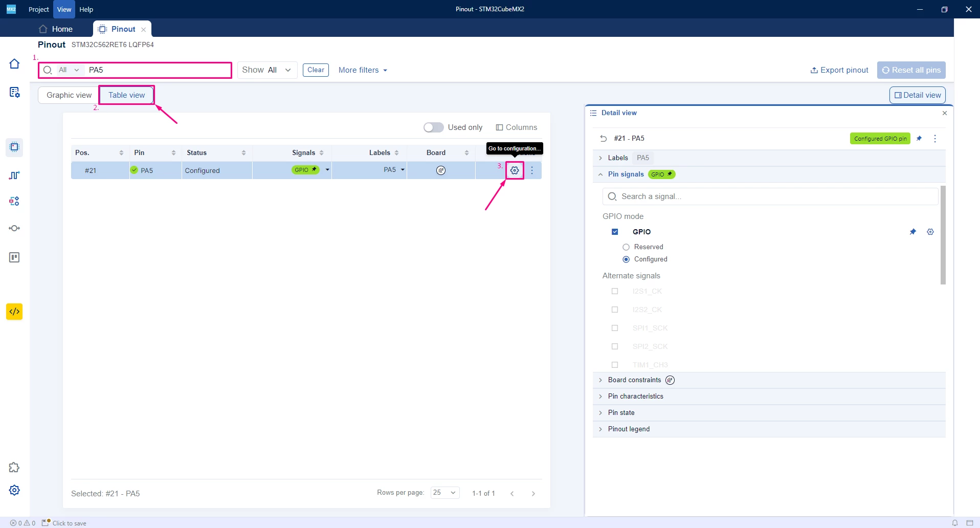Click the pin icon in GPIO mode row

pos(913,232)
